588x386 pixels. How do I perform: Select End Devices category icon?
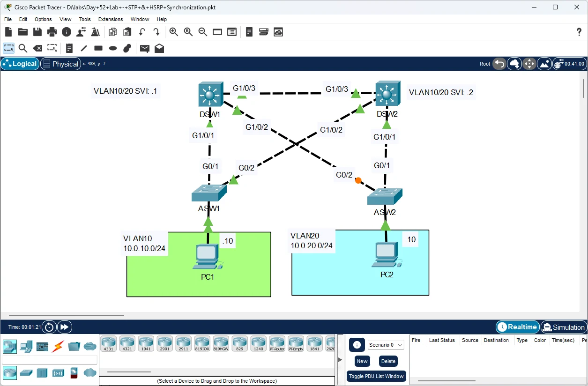26,347
